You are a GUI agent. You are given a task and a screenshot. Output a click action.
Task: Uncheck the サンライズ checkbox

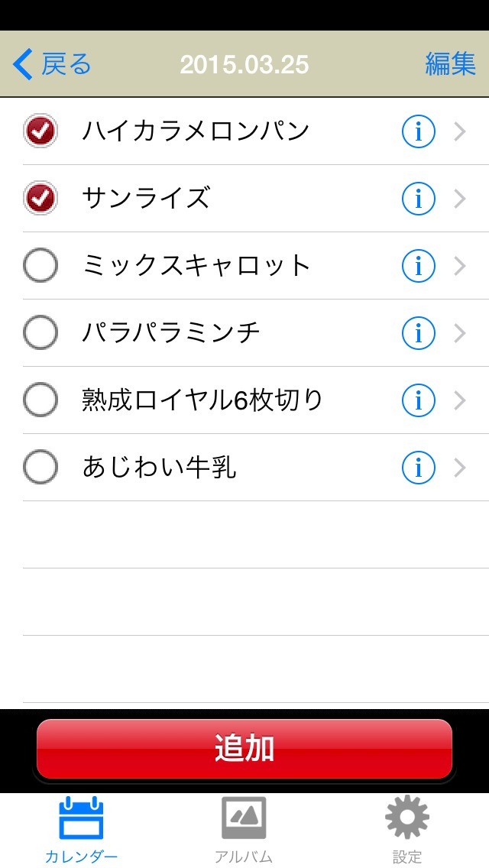40,199
